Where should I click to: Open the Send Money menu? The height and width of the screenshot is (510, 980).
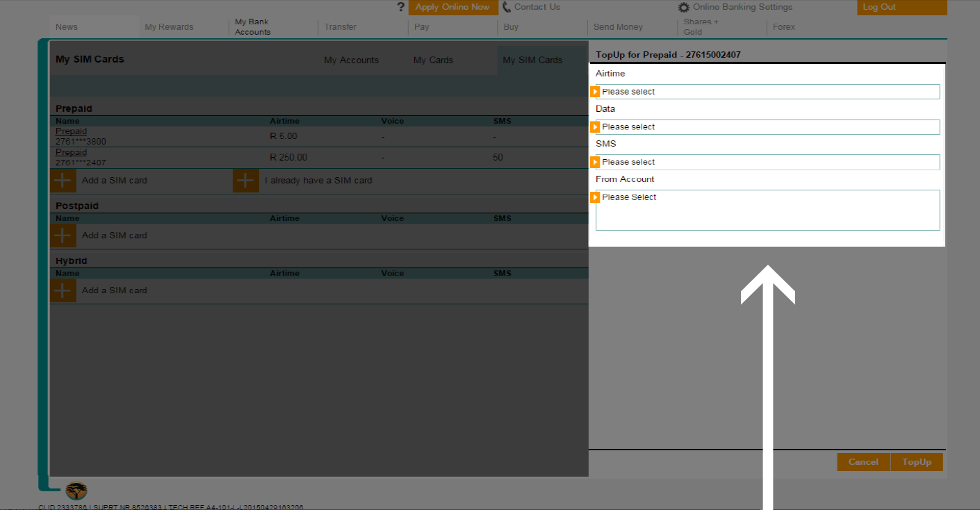617,26
